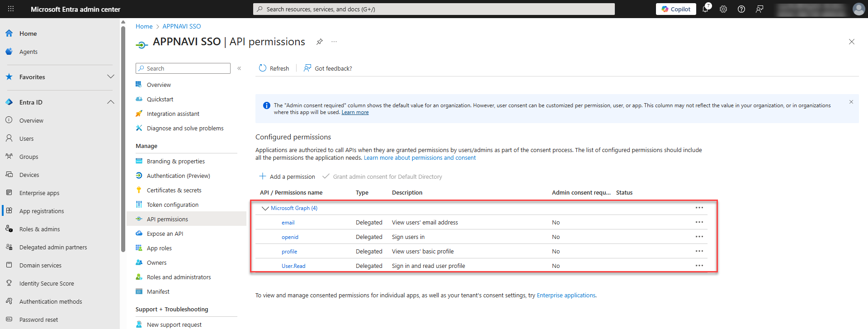Open the openid permission
This screenshot has height=329, width=868.
(x=290, y=237)
